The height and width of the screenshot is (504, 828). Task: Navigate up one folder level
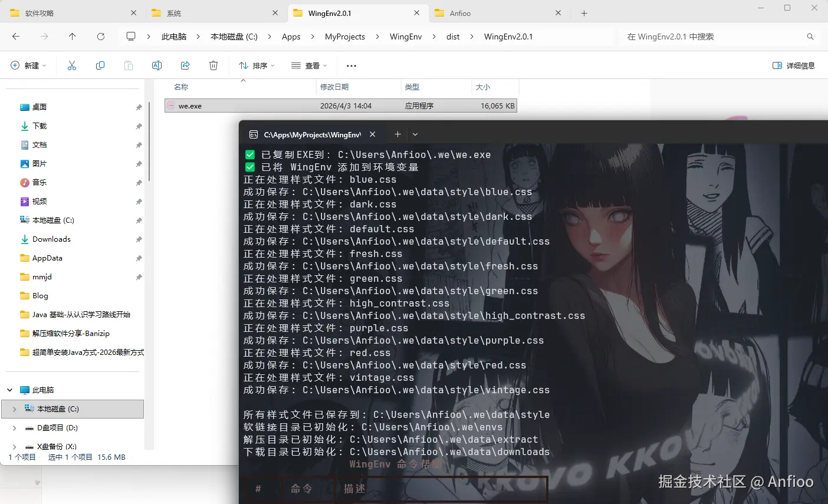[x=73, y=37]
